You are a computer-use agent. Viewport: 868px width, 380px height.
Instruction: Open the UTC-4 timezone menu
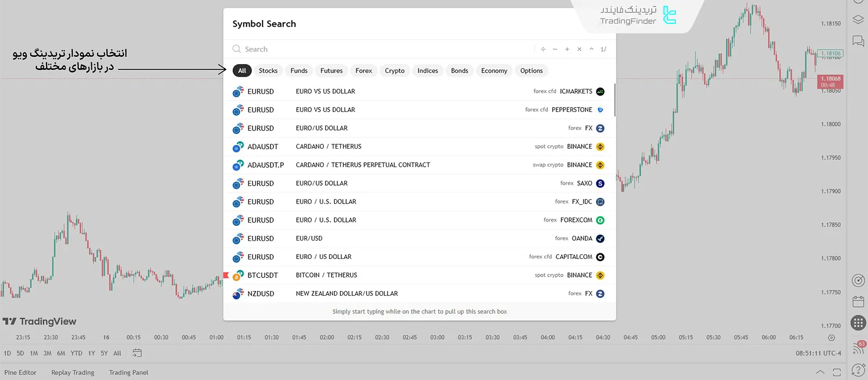coord(818,353)
